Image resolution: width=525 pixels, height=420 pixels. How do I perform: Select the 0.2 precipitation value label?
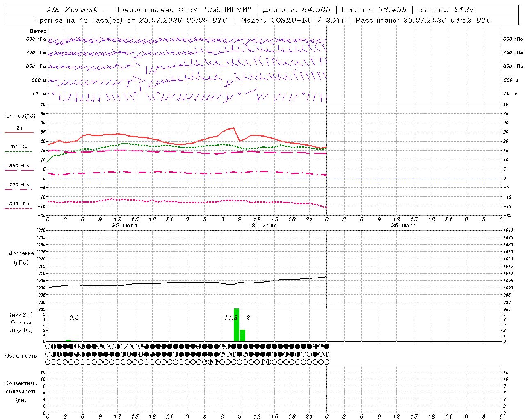(74, 317)
